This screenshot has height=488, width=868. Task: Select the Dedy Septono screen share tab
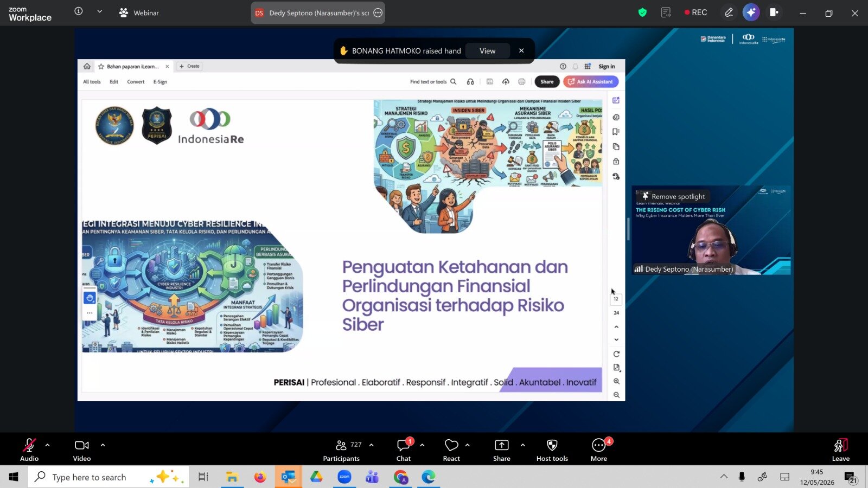click(x=318, y=12)
